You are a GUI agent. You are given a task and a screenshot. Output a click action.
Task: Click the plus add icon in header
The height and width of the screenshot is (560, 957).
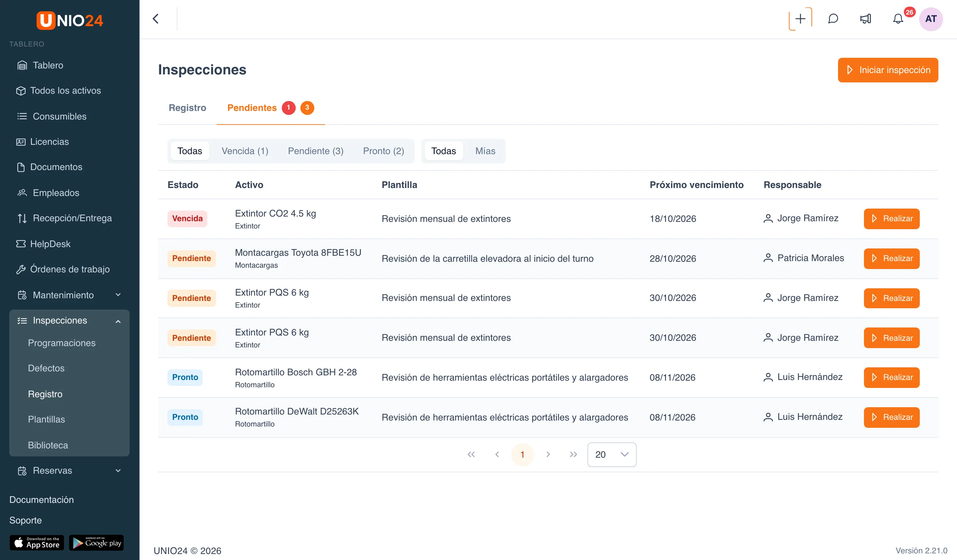tap(800, 19)
